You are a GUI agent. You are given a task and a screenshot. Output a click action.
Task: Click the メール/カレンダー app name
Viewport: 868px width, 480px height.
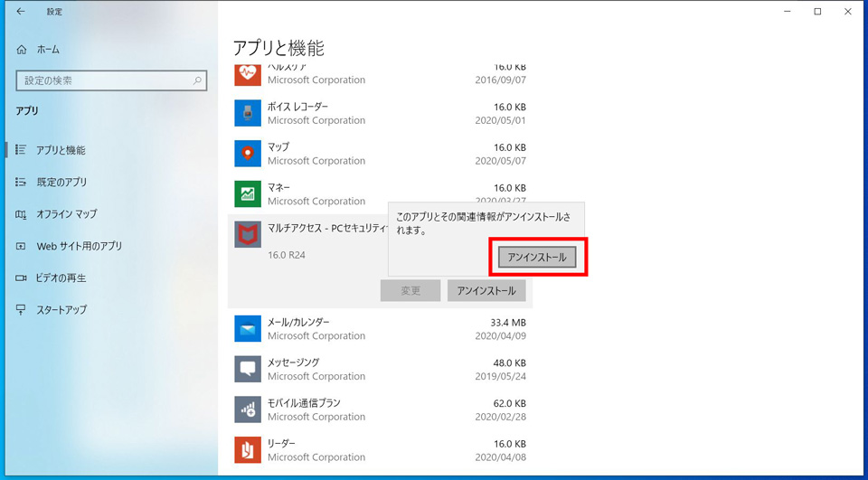click(x=298, y=322)
